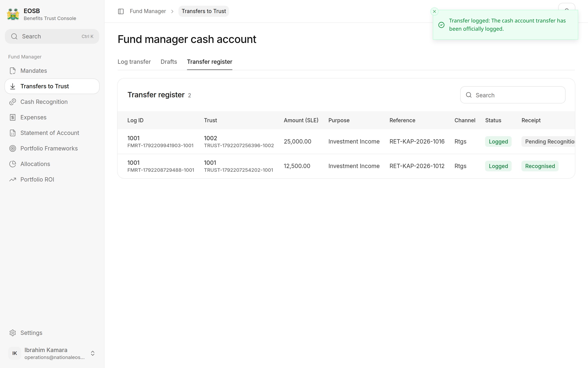Click the Pending Recognition receipt badge
The image size is (588, 368).
[x=548, y=142]
